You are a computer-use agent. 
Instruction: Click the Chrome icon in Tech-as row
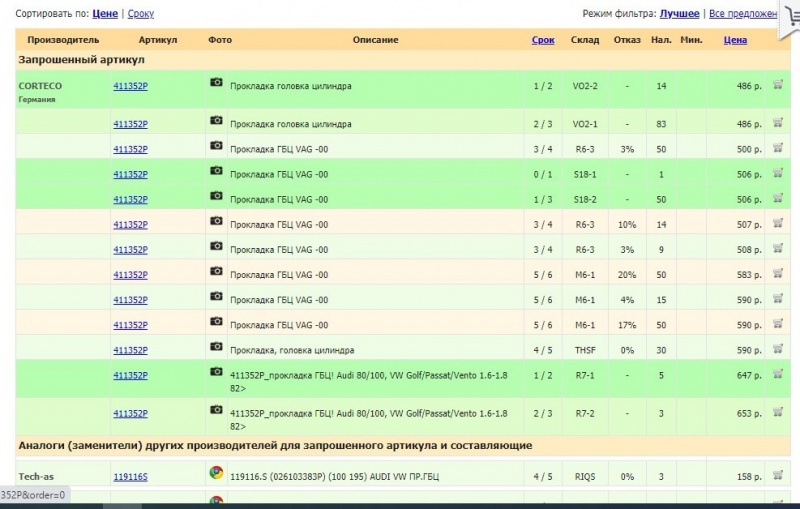pos(216,474)
